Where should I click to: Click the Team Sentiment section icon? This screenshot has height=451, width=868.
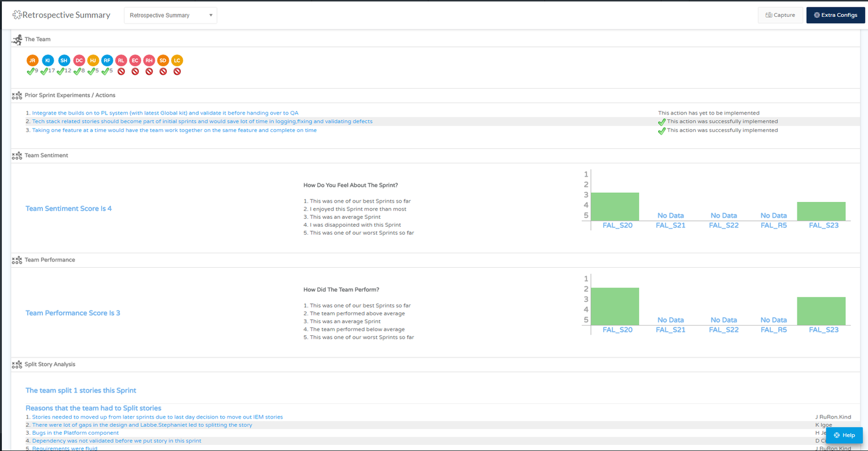click(17, 156)
